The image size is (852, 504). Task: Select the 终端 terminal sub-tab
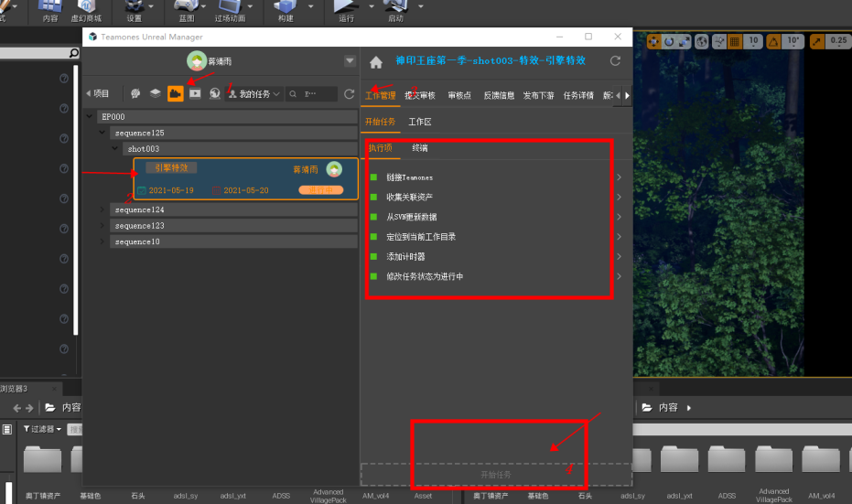pos(419,148)
